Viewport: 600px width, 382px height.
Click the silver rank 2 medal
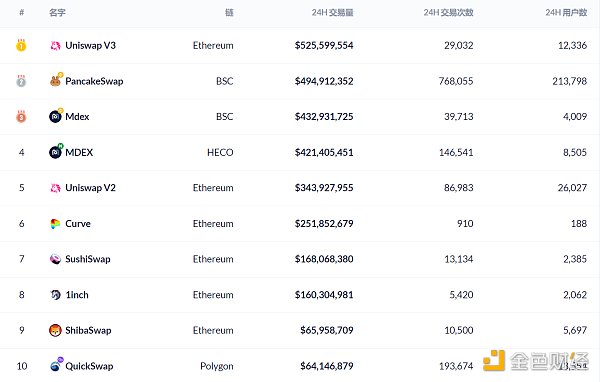(x=21, y=81)
